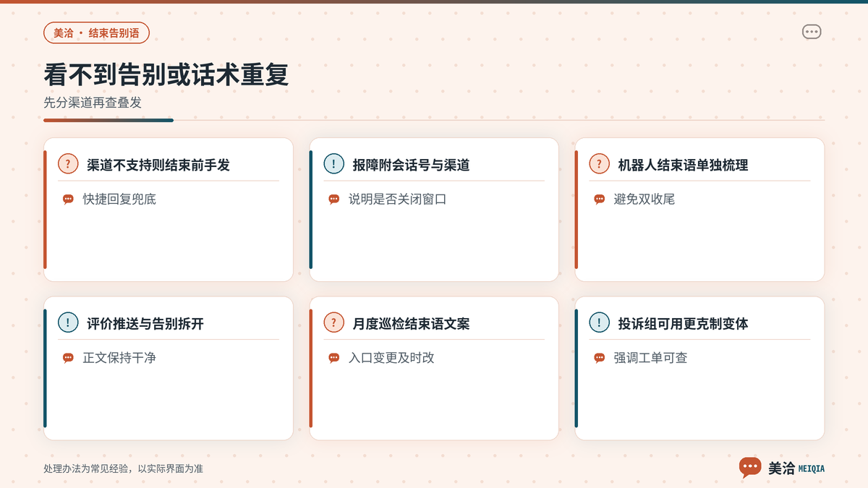The height and width of the screenshot is (488, 868).
Task: Select the subtitle 先分渠道再查叠发
Action: 93,103
